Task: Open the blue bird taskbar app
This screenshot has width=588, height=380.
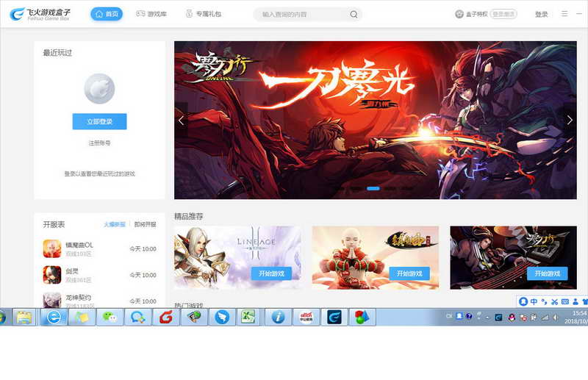Action: [x=222, y=318]
